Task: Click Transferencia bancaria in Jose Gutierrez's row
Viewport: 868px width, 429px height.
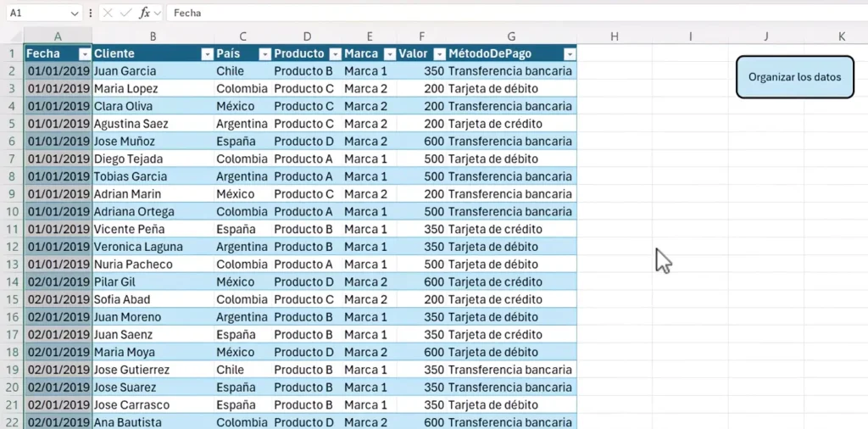Action: 511,370
